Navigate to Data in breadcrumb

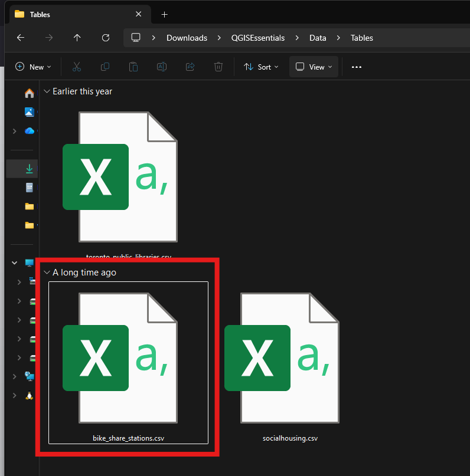(318, 38)
